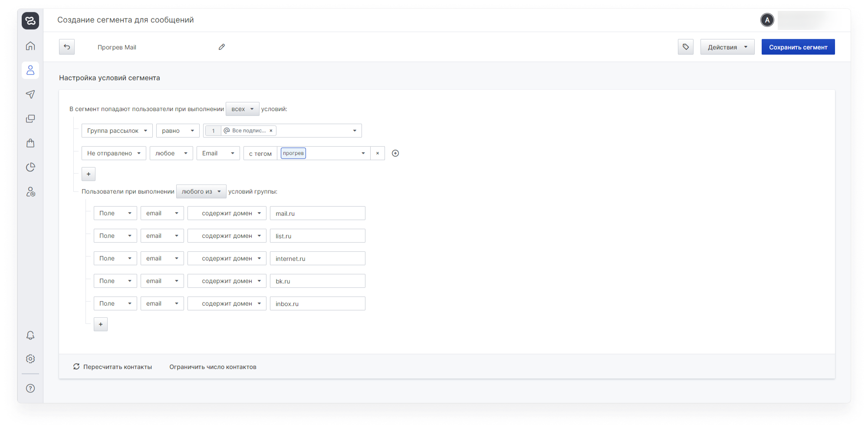The width and height of the screenshot is (868, 429).
Task: Click the tag icon button
Action: (686, 47)
